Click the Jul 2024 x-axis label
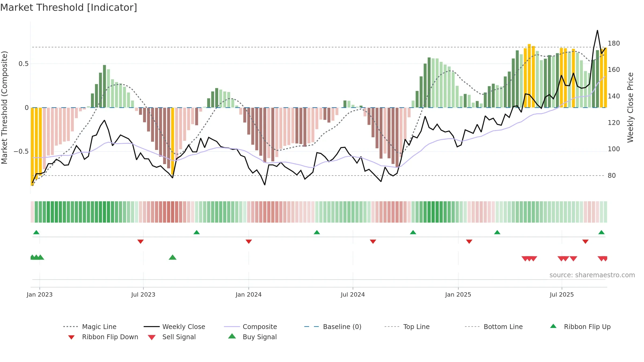The height and width of the screenshot is (362, 644). pos(353,294)
